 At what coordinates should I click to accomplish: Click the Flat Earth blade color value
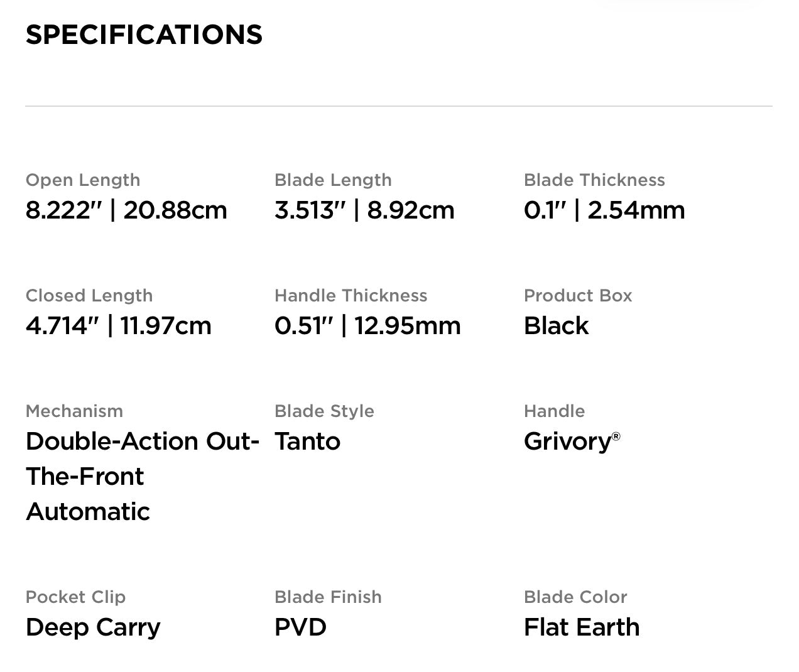[582, 627]
